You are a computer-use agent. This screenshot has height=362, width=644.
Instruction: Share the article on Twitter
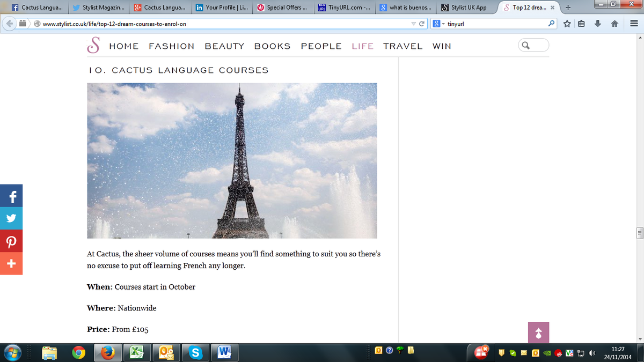pos(11,219)
